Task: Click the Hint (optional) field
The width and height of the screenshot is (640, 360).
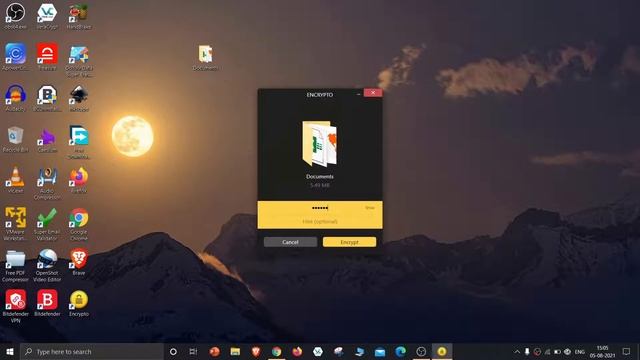Action: click(320, 221)
